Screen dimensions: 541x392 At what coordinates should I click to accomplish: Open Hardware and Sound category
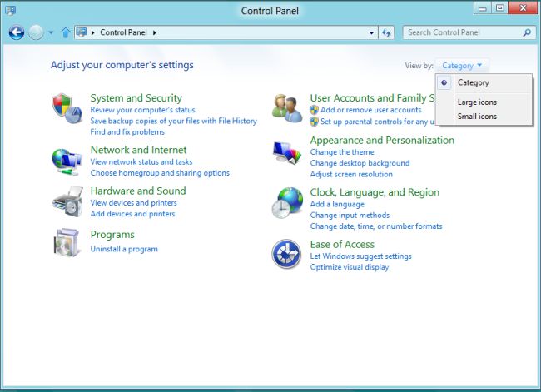point(138,191)
